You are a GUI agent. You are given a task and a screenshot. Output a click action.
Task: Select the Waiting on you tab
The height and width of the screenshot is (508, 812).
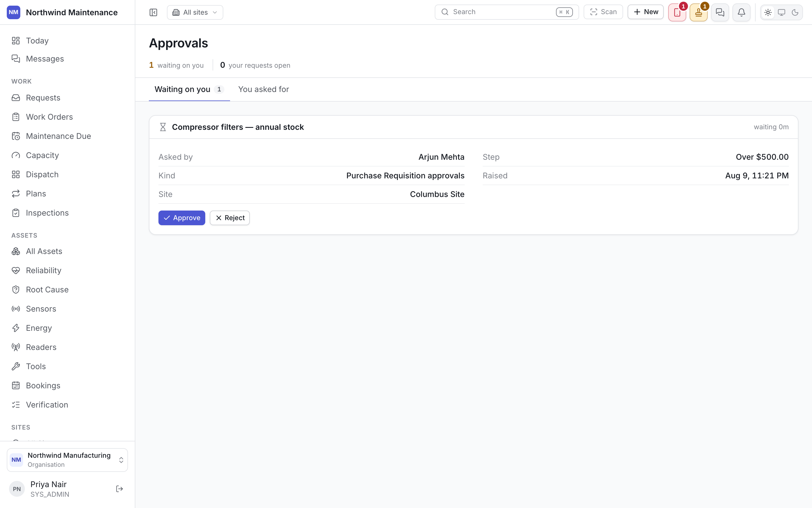(x=189, y=89)
